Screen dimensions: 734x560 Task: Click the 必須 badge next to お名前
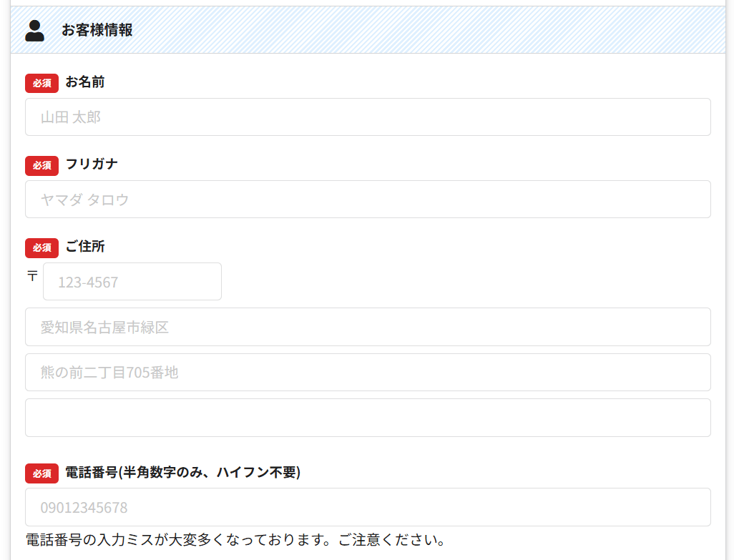point(41,83)
